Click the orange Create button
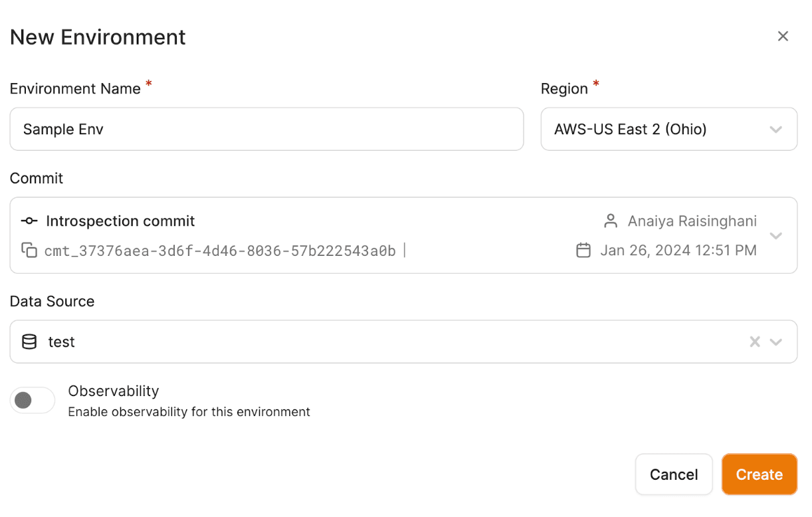This screenshot has width=812, height=517. pos(759,474)
